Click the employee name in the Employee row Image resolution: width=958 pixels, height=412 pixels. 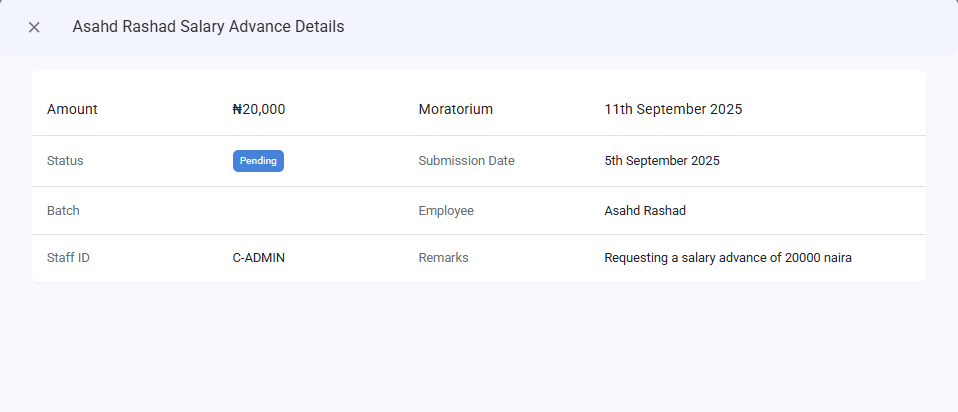645,211
